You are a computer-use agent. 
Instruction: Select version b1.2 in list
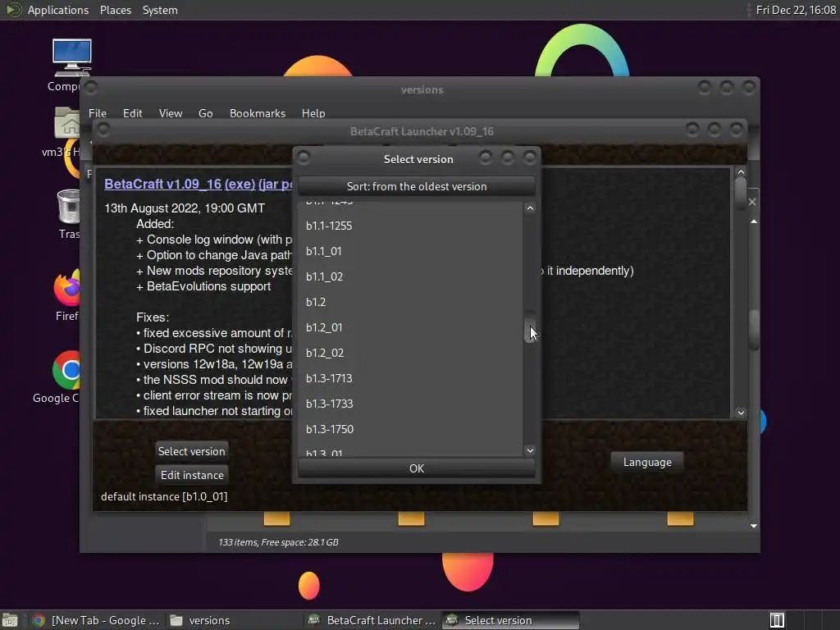410,302
